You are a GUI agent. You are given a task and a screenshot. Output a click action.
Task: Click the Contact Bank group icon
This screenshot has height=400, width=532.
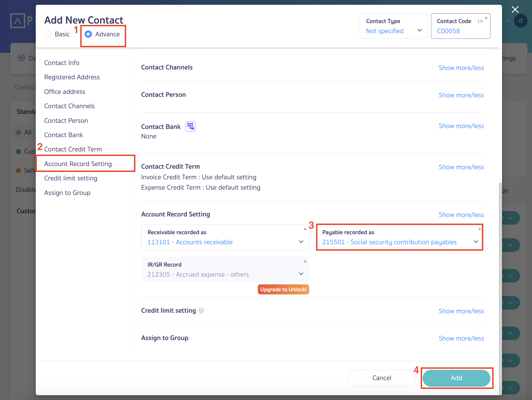pos(190,126)
